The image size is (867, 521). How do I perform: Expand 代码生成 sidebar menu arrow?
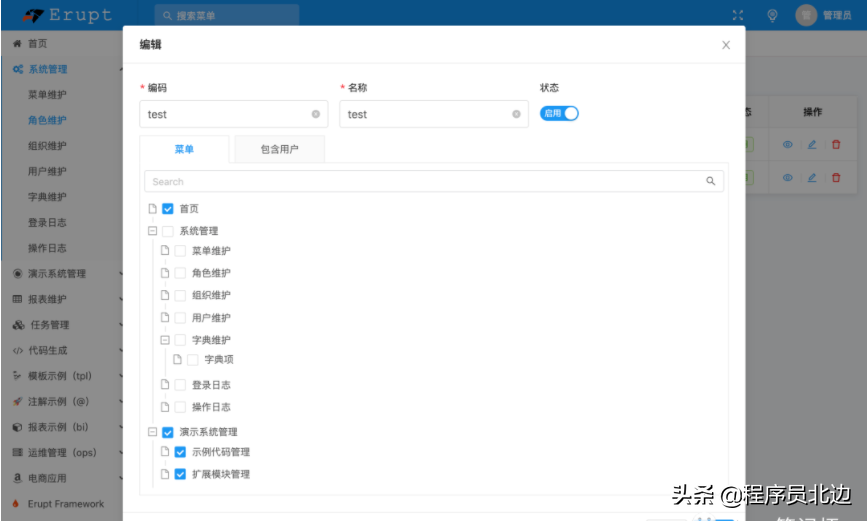(121, 351)
